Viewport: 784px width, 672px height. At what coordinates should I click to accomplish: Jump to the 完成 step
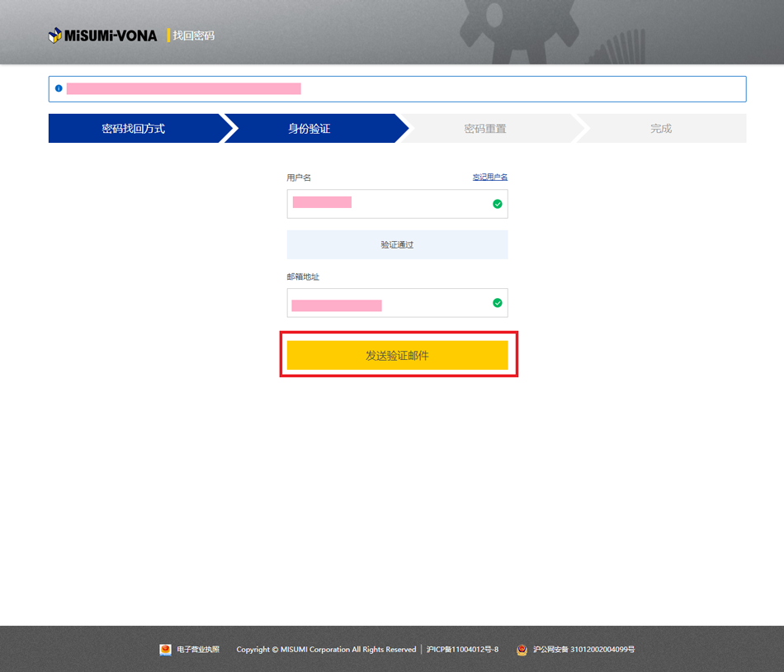(x=661, y=129)
